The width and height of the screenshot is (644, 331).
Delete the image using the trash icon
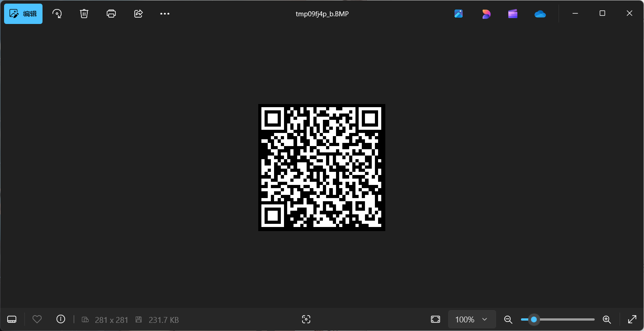[84, 14]
